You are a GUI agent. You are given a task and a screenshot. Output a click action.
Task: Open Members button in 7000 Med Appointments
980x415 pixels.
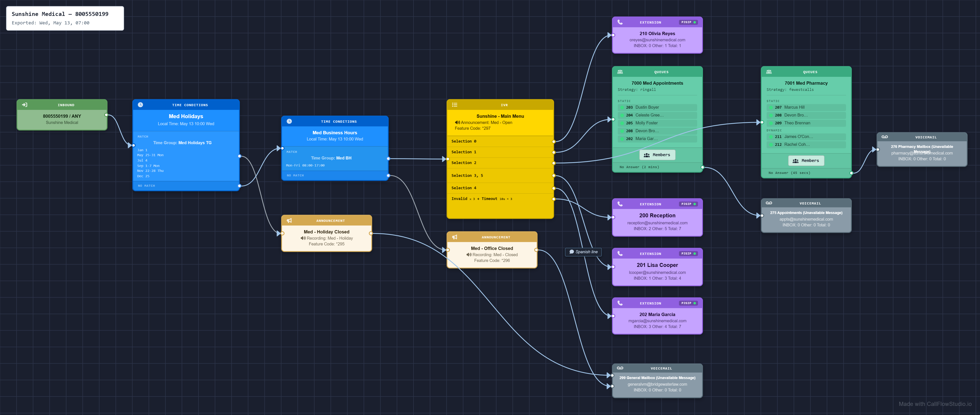click(657, 155)
